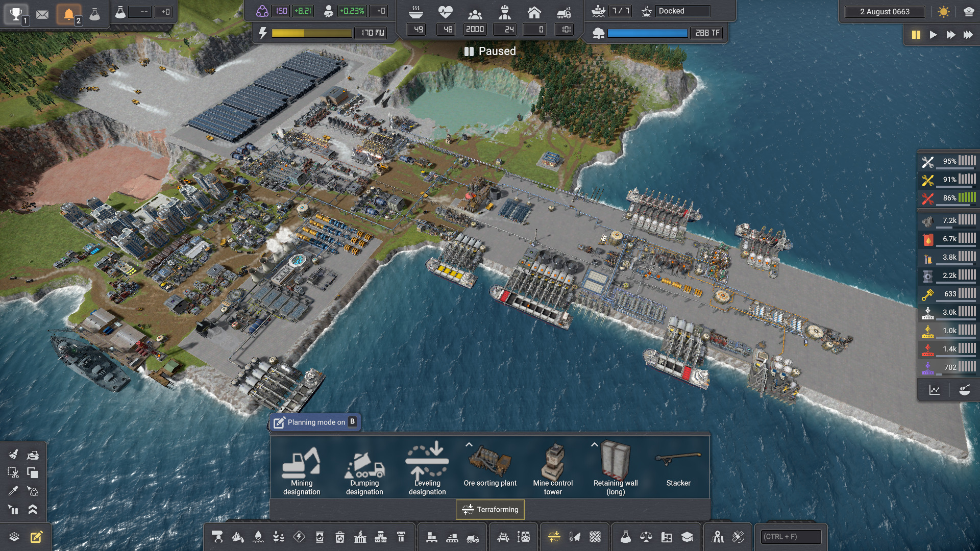
Task: Open the trade balance scale icon
Action: click(x=646, y=537)
